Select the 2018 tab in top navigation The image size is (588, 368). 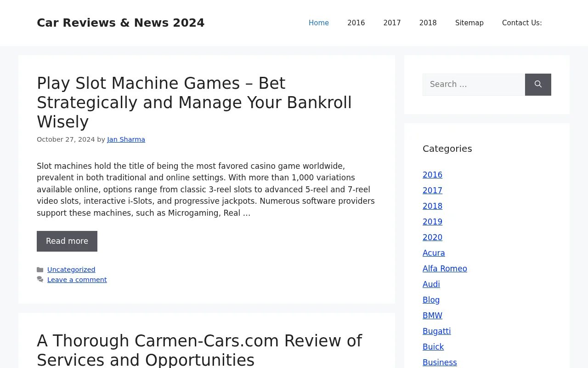tap(428, 23)
